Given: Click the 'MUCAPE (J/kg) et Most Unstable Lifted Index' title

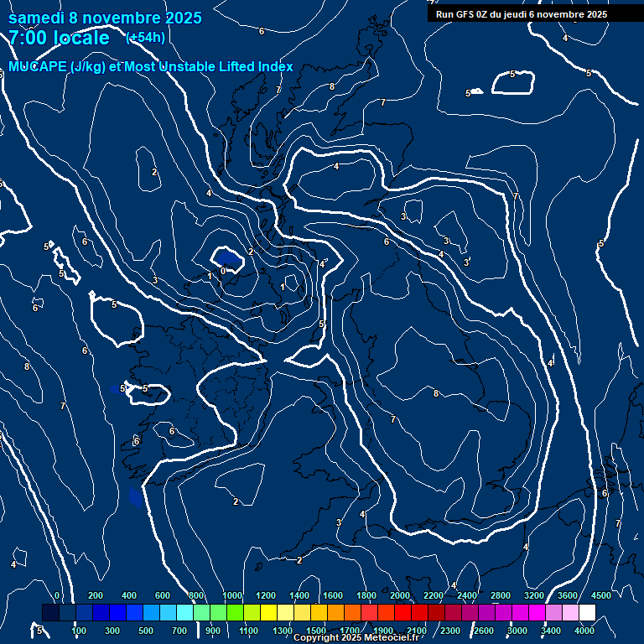Looking at the screenshot, I should (151, 66).
